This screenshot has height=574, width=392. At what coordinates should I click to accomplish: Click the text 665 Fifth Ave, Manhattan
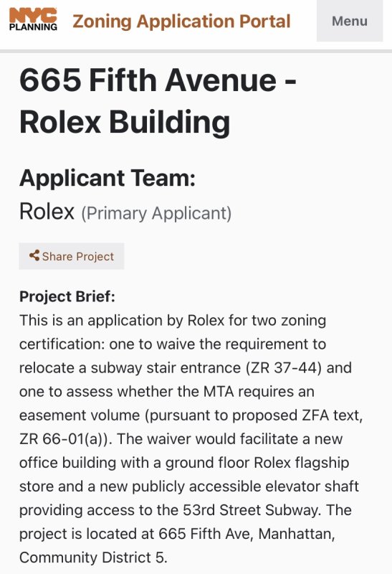[x=247, y=534]
